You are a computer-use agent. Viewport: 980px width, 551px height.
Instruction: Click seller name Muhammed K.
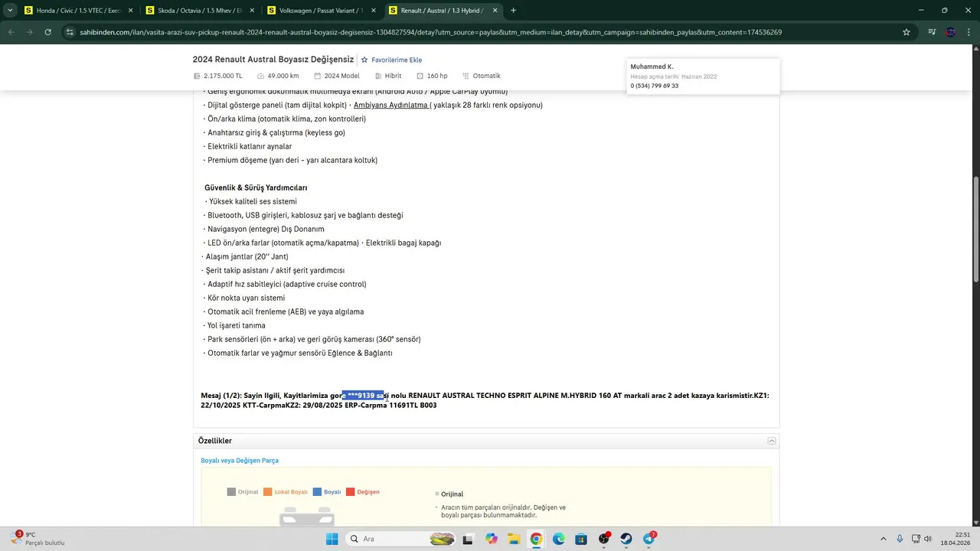click(652, 67)
